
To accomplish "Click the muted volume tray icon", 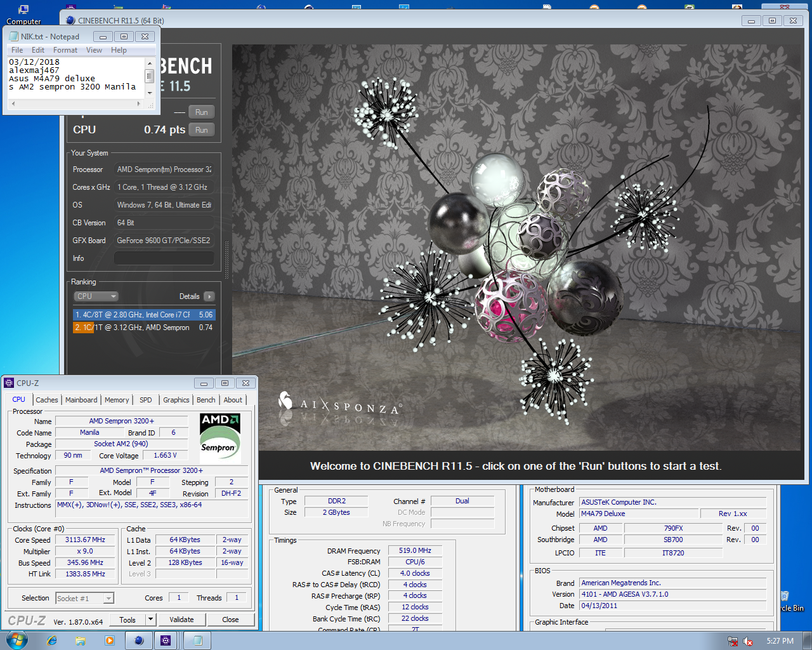I will click(x=749, y=641).
